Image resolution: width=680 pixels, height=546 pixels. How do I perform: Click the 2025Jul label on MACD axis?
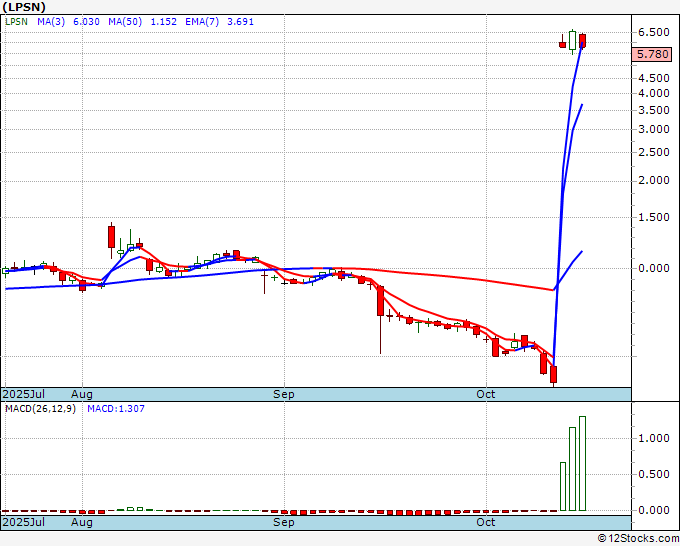(24, 522)
